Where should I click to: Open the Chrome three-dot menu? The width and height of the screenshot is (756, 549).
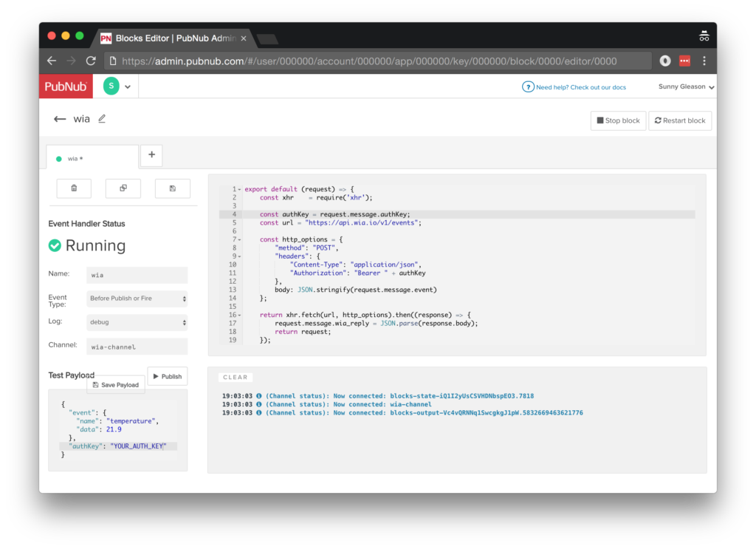tap(704, 61)
